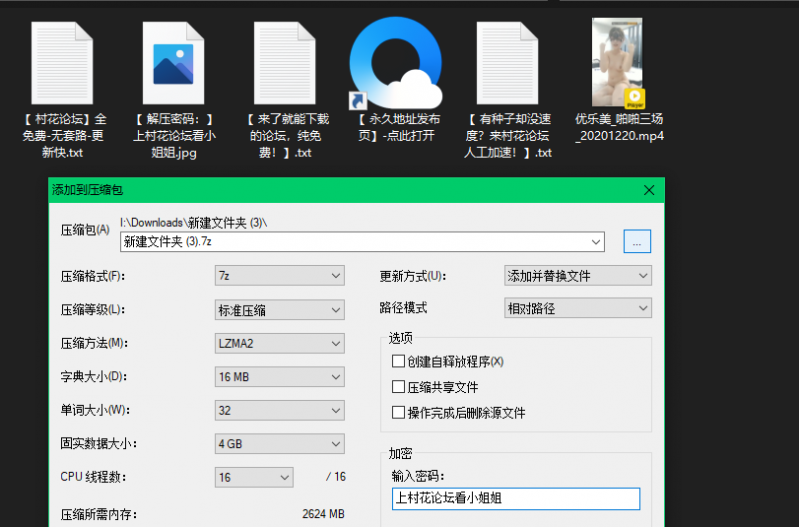Close the 添加到压缩包 dialog
Image resolution: width=799 pixels, height=527 pixels.
(650, 189)
